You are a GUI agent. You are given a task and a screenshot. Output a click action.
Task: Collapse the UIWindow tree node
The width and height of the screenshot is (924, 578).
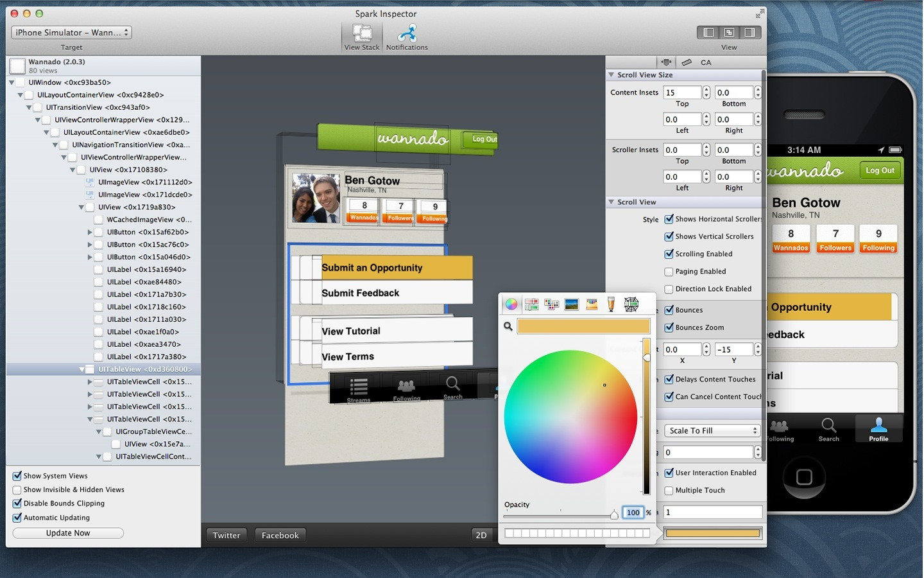click(12, 83)
